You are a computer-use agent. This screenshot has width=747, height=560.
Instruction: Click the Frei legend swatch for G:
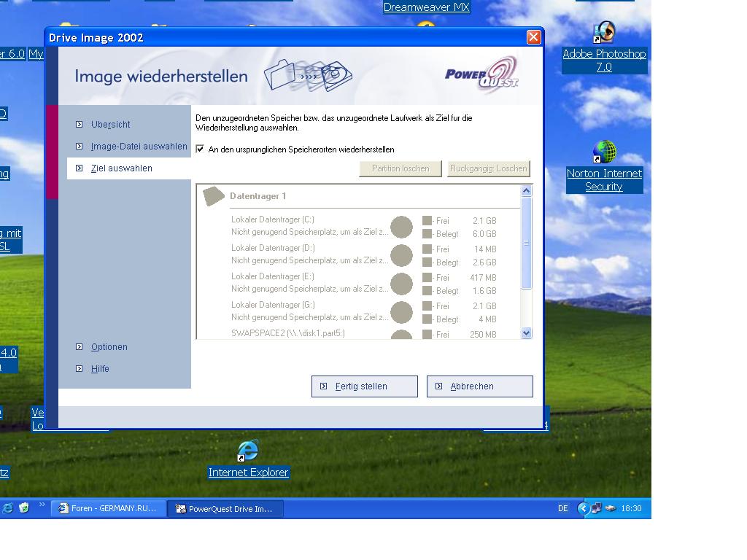point(427,306)
